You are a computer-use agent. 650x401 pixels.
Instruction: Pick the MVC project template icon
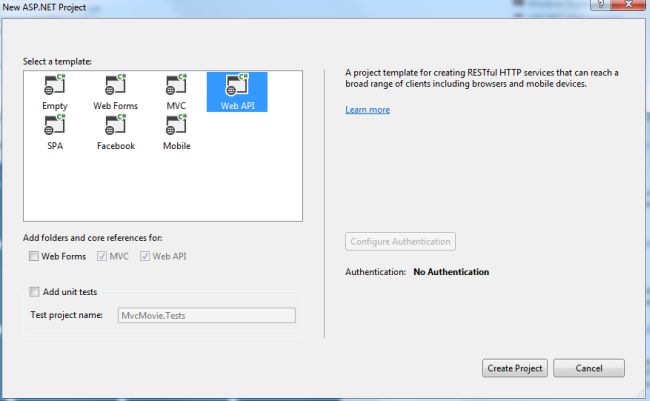176,85
